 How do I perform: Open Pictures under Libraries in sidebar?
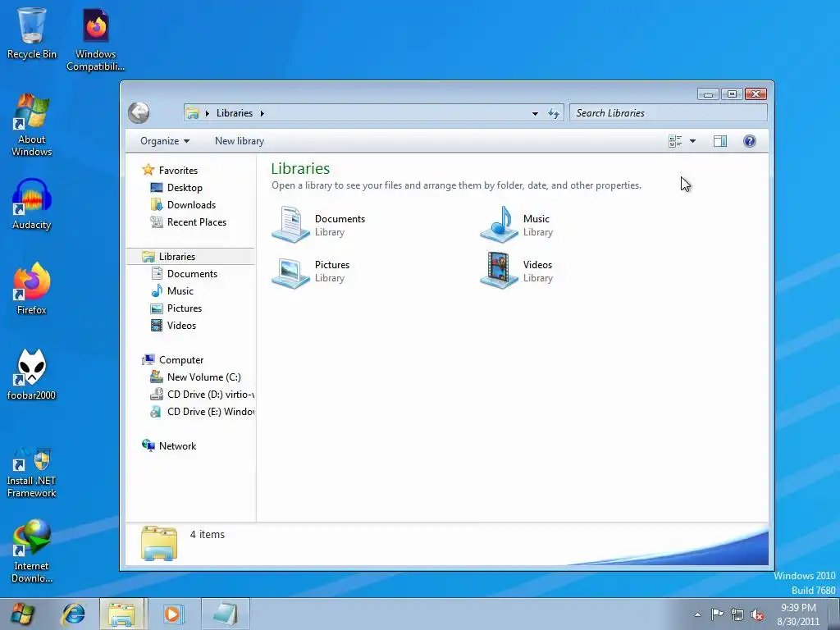185,308
